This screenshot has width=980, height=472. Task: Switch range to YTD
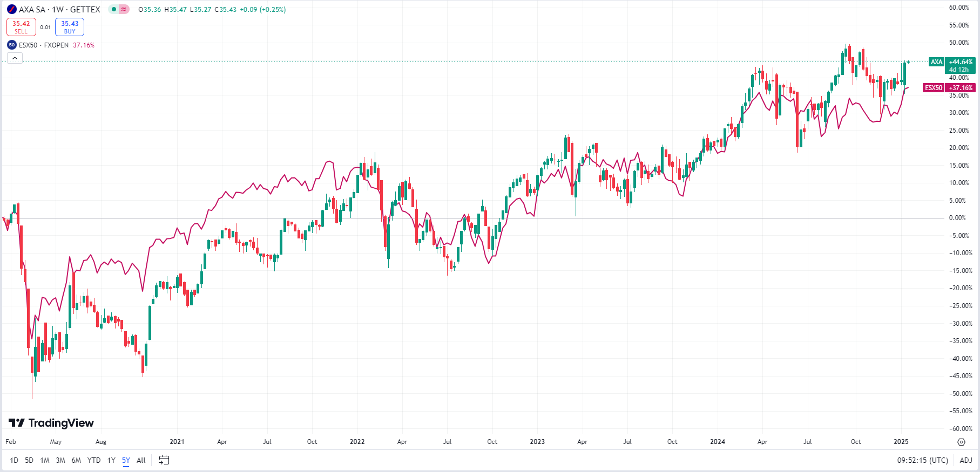[94, 460]
